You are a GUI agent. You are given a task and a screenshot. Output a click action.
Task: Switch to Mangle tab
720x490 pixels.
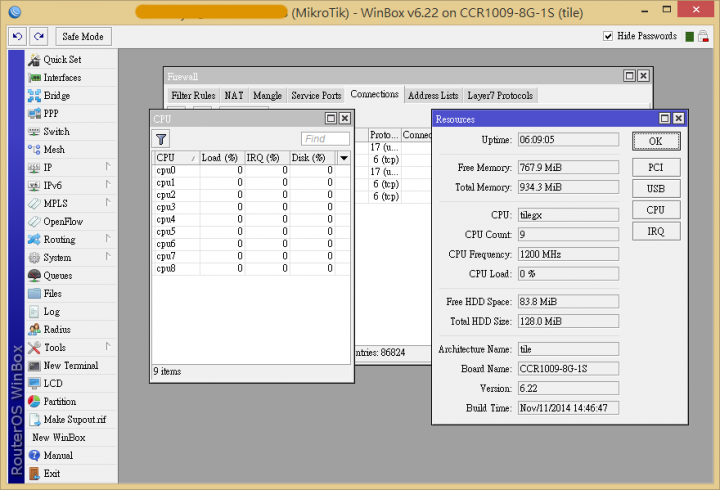point(267,96)
